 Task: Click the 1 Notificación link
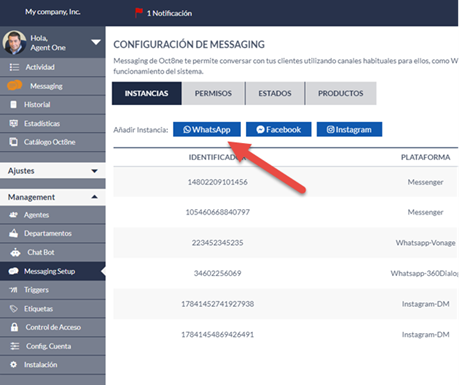(x=169, y=13)
